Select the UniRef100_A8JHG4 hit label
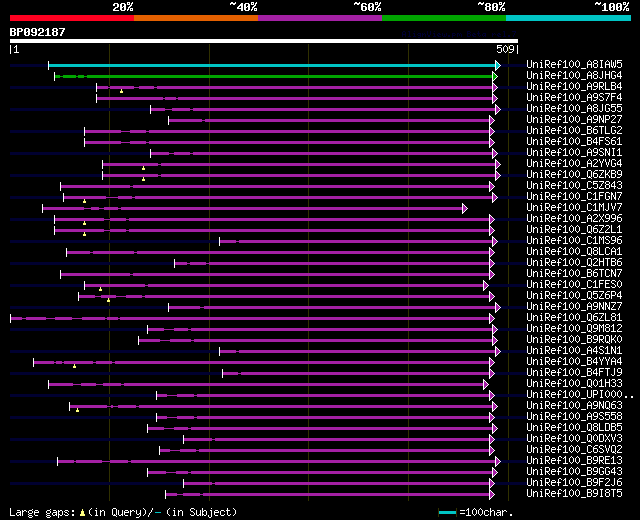This screenshot has width=640, height=520. pos(574,75)
